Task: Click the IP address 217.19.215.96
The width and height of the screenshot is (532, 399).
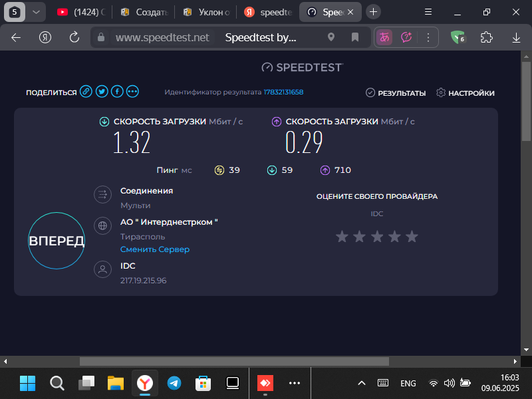Action: click(143, 281)
